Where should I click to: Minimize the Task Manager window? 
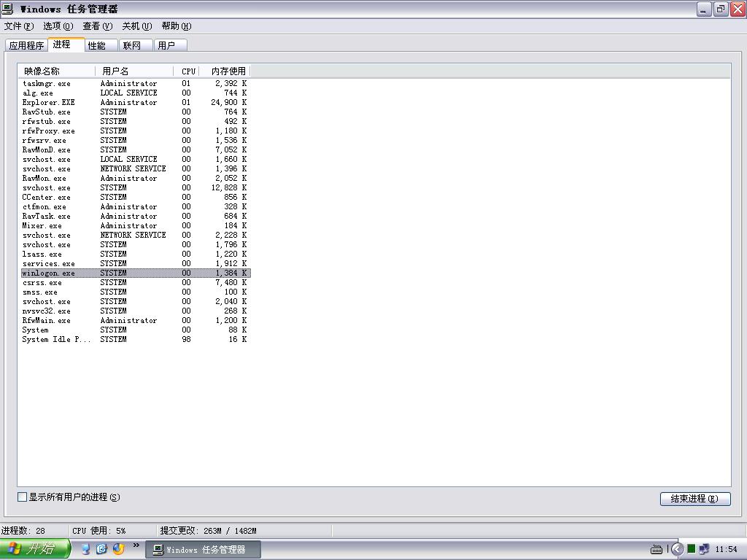coord(704,9)
